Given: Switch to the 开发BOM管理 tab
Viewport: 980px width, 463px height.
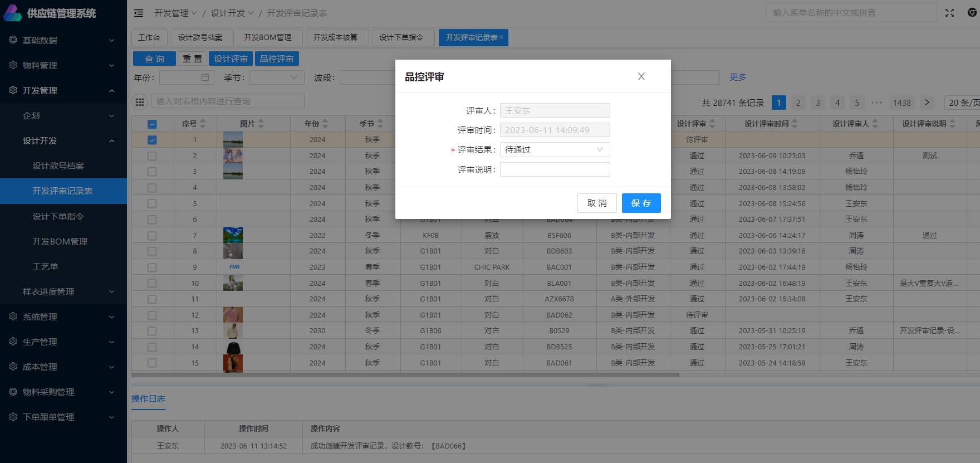Looking at the screenshot, I should point(268,37).
